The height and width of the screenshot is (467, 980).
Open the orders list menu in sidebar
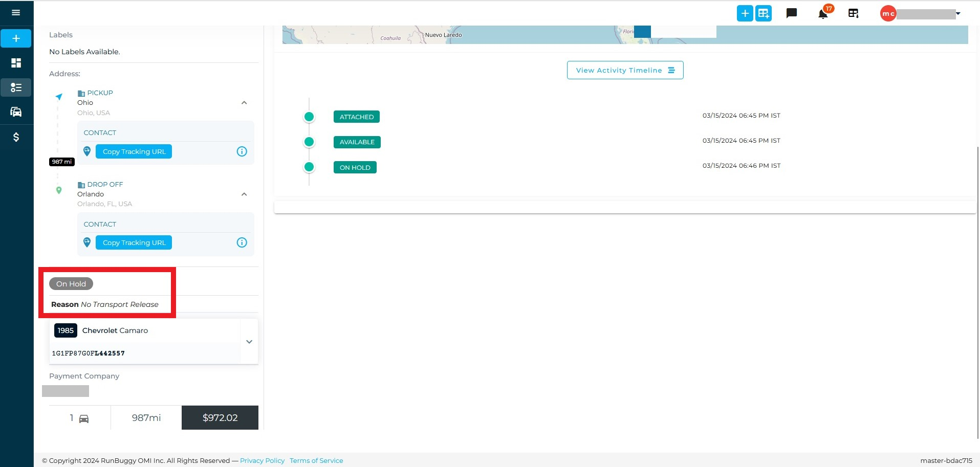16,87
